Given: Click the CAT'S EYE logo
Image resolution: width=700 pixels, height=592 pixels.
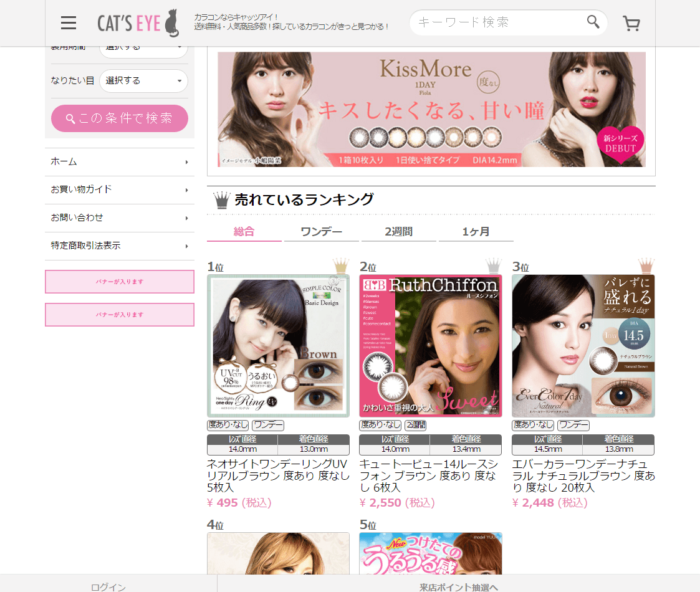Looking at the screenshot, I should pyautogui.click(x=138, y=23).
